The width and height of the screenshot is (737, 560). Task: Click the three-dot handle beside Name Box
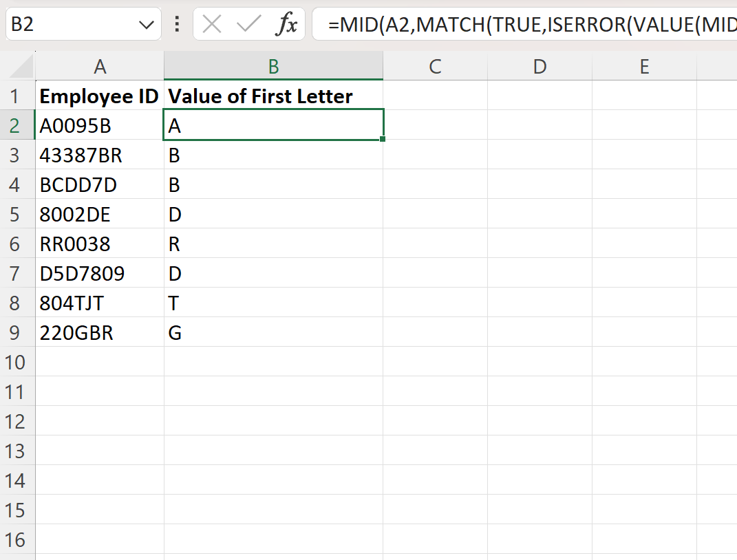(177, 23)
